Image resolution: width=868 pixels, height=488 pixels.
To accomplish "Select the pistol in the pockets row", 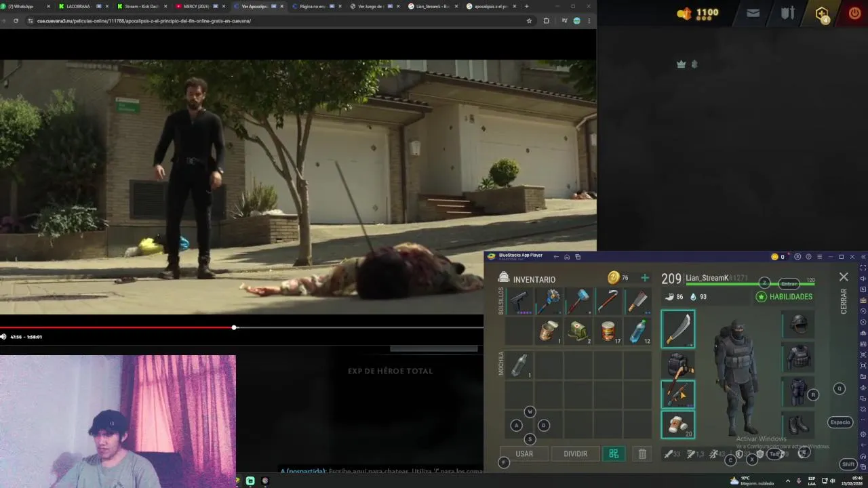I will 519,301.
